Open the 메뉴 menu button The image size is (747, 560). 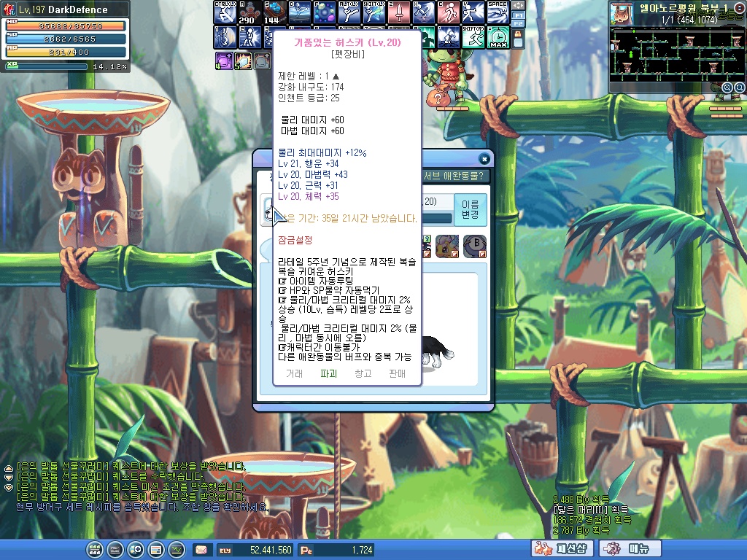[630, 548]
